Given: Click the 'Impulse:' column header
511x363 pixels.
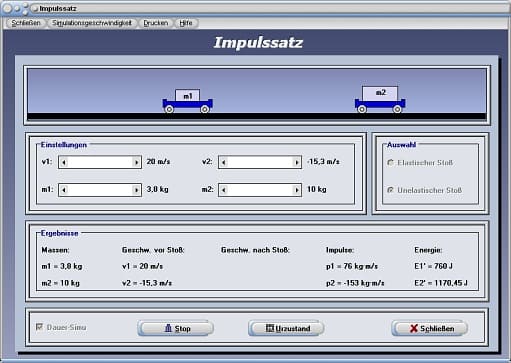Looking at the screenshot, I should pyautogui.click(x=340, y=250).
